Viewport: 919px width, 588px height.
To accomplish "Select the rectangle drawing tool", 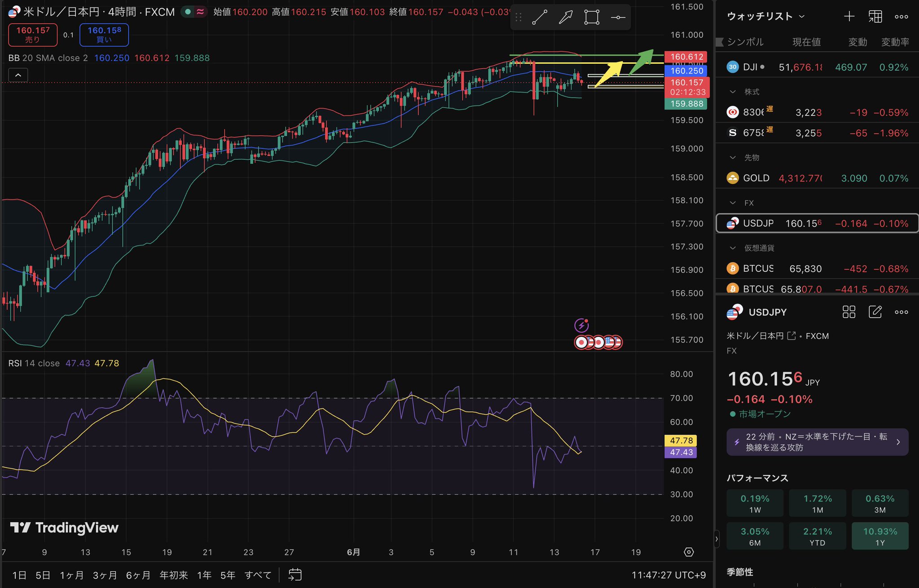I will pos(592,17).
